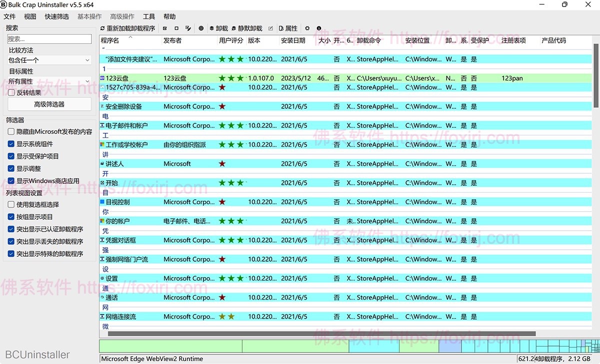The image size is (600, 364).
Task: Click the invert selection toolbar icon
Action: tap(188, 28)
